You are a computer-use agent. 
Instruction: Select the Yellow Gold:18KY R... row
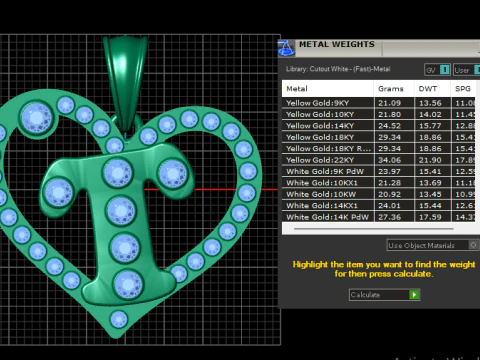click(x=379, y=148)
